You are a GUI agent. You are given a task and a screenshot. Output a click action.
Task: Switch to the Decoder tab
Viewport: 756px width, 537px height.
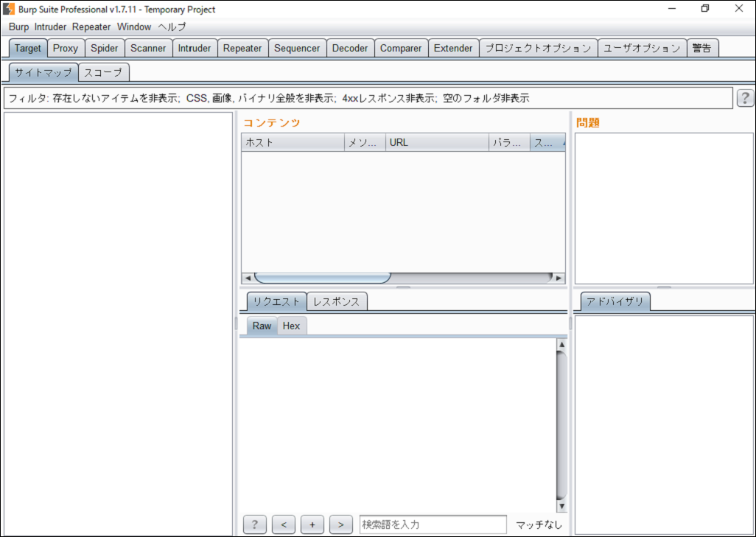[x=350, y=48]
